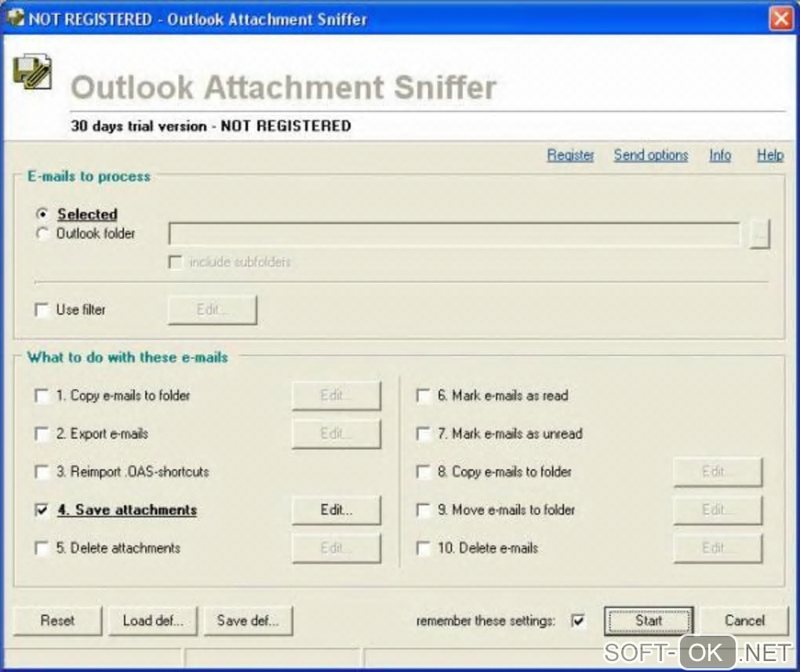The height and width of the screenshot is (672, 800).
Task: Click Edit for '10. Delete e-mails'
Action: [x=718, y=548]
